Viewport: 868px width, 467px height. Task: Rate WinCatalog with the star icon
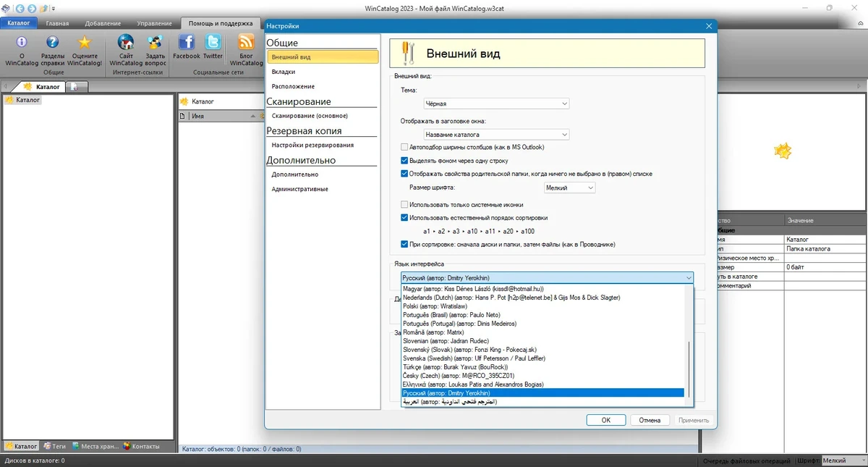[86, 43]
